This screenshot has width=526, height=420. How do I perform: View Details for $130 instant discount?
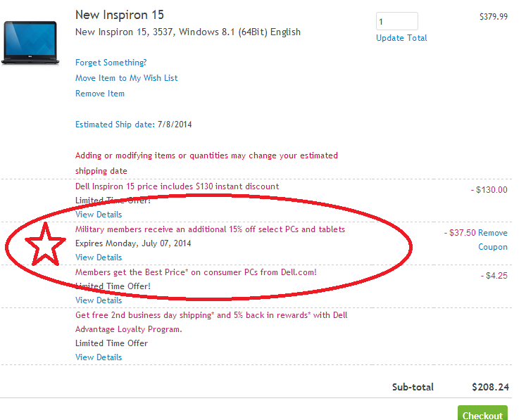[99, 215]
